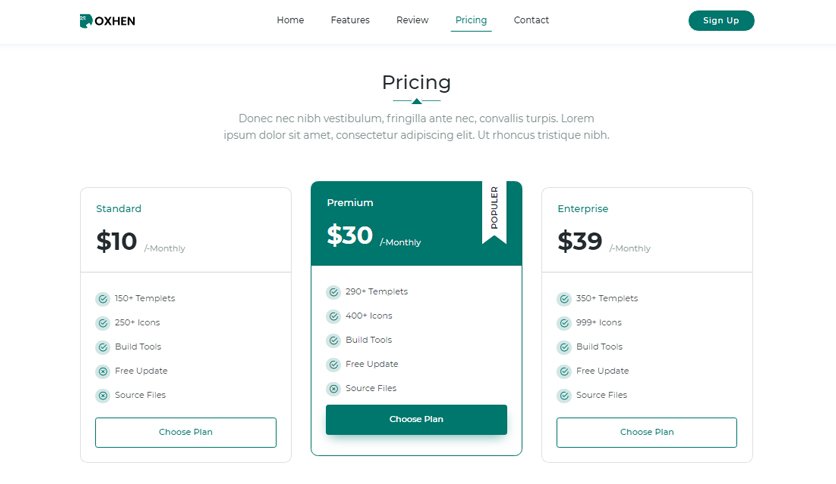Open the Home menu item
836x484 pixels.
(x=290, y=20)
